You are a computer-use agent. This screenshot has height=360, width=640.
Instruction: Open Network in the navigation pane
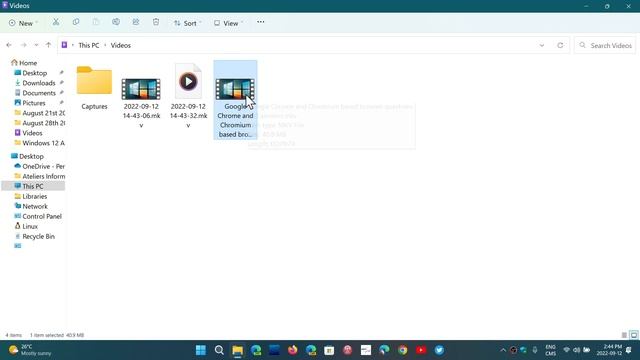[35, 206]
